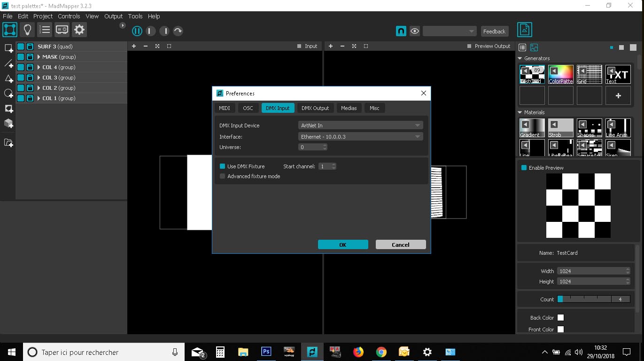
Task: Fit the Preview Output view to the window
Action: point(354,46)
